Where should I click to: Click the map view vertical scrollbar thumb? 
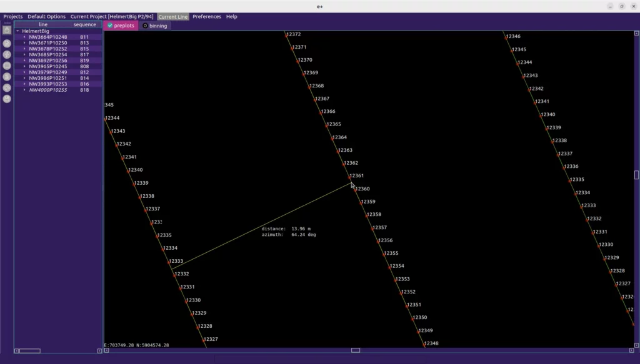pyautogui.click(x=636, y=175)
